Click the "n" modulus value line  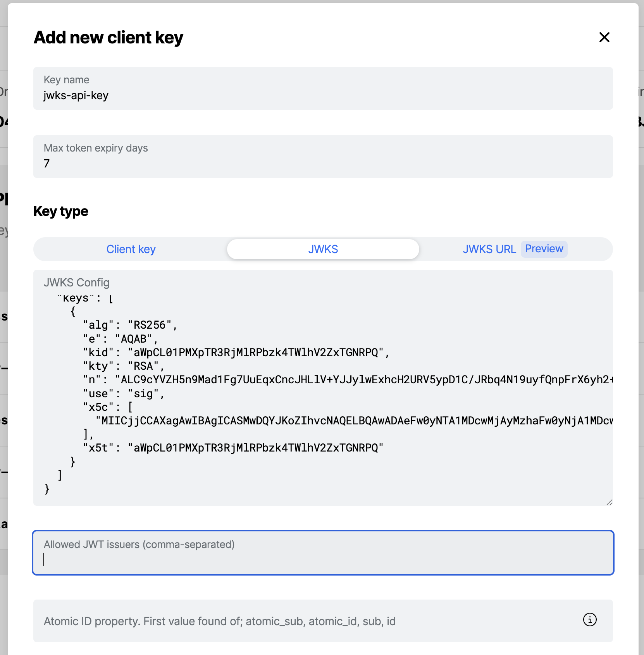tap(348, 379)
